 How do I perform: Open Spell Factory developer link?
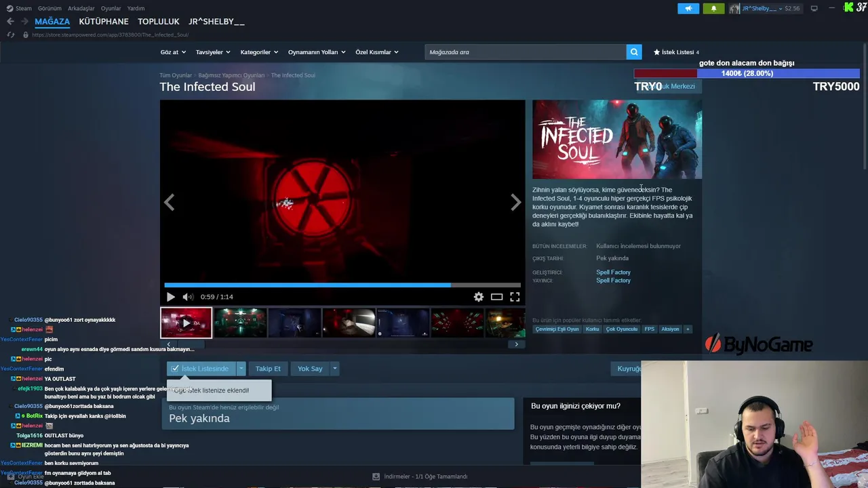tap(613, 272)
